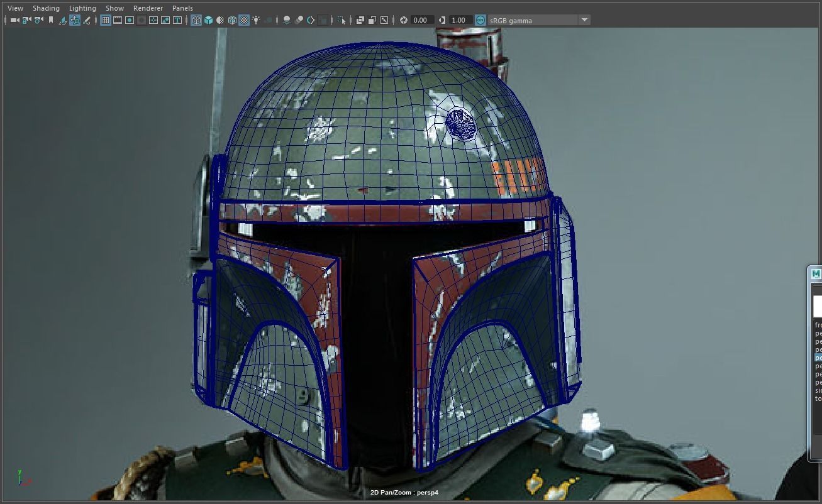Click the Use All Lights bulb icon

pos(256,20)
